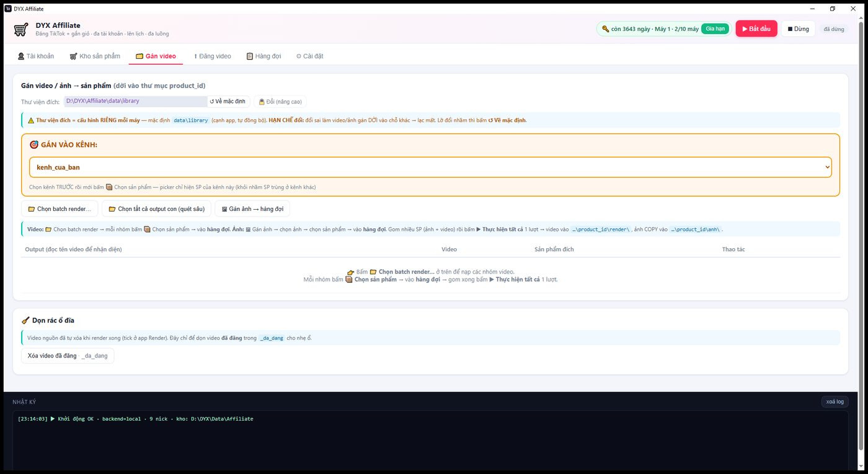Click the xoá log button
The height and width of the screenshot is (474, 868).
coord(835,401)
